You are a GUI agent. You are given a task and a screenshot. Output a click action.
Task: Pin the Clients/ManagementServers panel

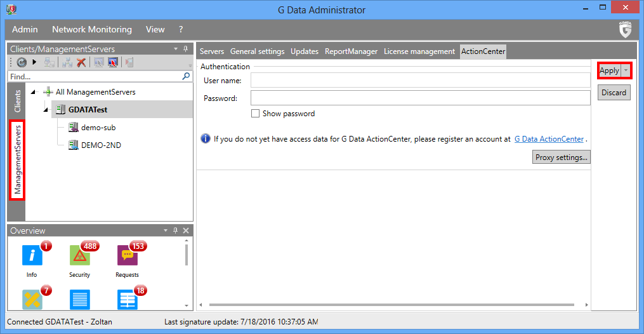coord(186,49)
